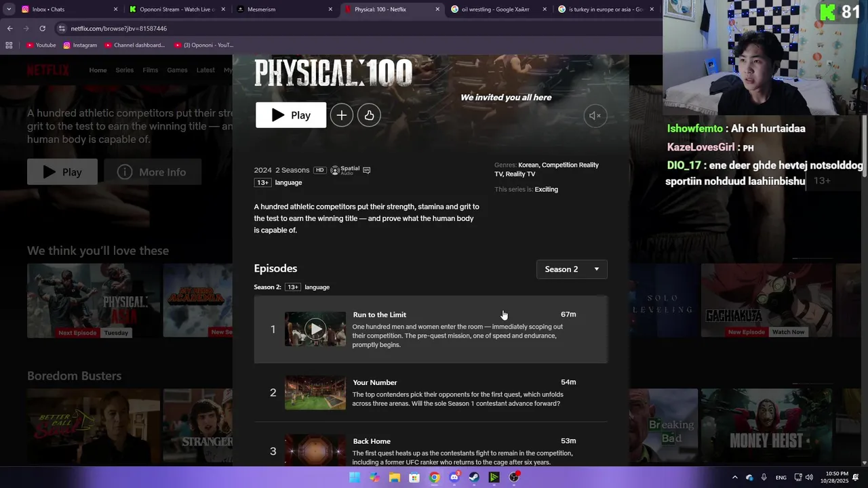The height and width of the screenshot is (488, 868).
Task: Select the Run to the Limit episode title
Action: pos(380,314)
